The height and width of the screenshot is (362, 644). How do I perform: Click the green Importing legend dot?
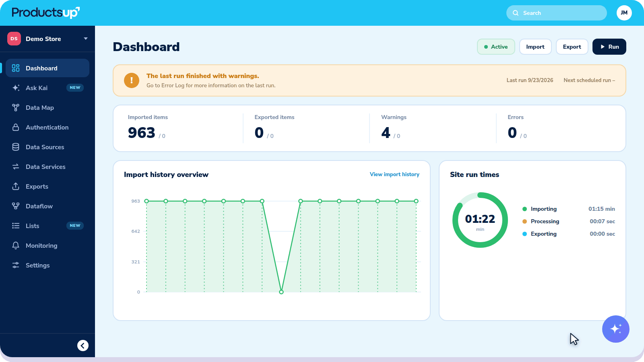(525, 209)
